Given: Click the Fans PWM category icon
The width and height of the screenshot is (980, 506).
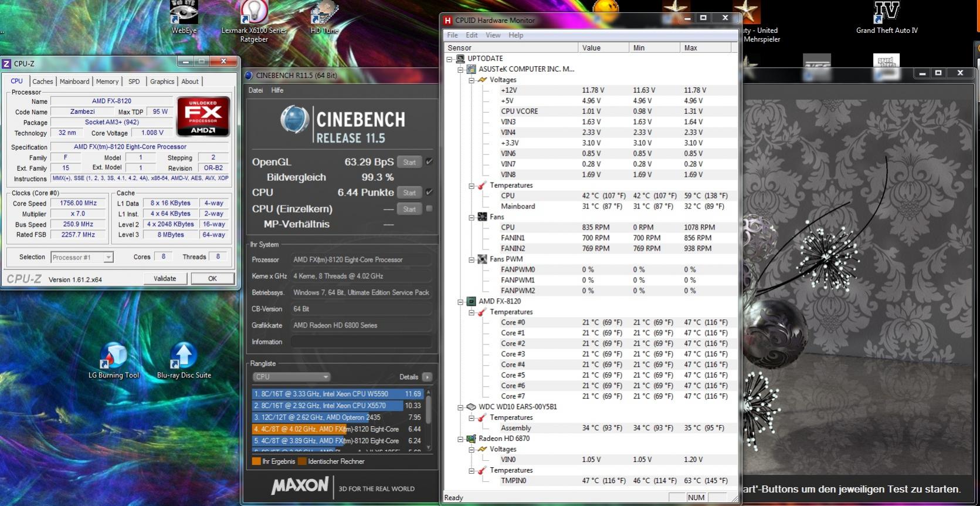Looking at the screenshot, I should pyautogui.click(x=482, y=259).
